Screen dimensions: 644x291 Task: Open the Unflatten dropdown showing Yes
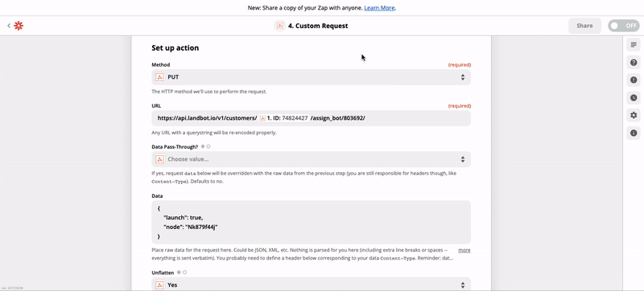[x=312, y=284]
